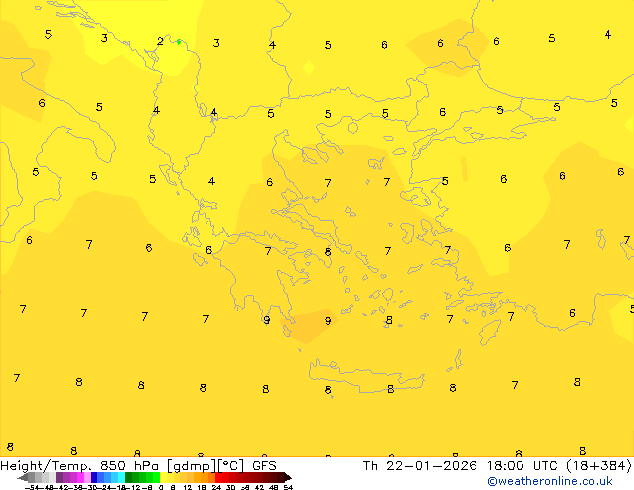Select the 'Th' weekday abbreviation

click(x=370, y=466)
